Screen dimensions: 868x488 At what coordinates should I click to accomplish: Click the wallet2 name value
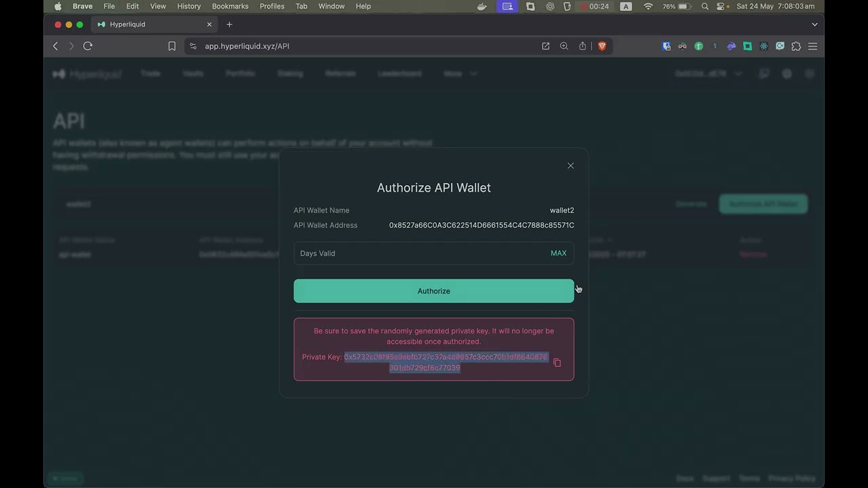pos(561,210)
